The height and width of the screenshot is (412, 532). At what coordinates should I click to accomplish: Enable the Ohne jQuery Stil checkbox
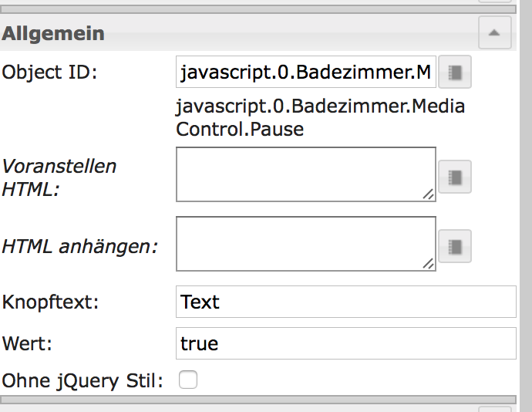[188, 380]
